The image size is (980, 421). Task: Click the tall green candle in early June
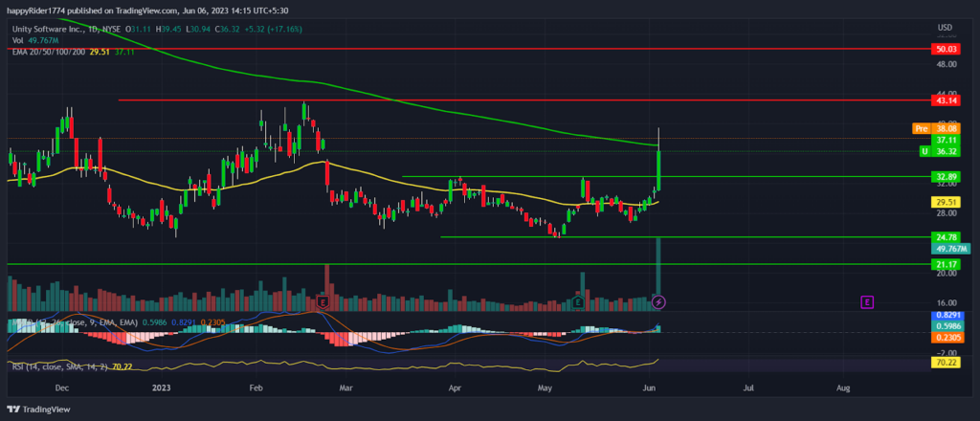[658, 170]
